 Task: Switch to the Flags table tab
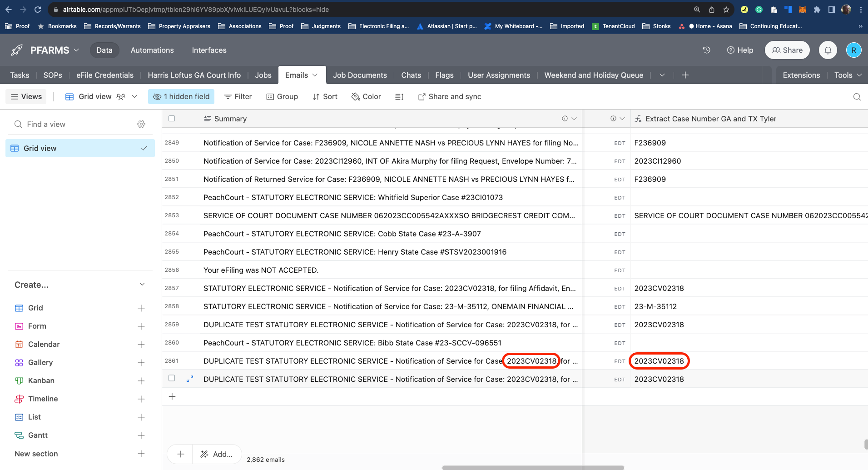click(x=444, y=75)
